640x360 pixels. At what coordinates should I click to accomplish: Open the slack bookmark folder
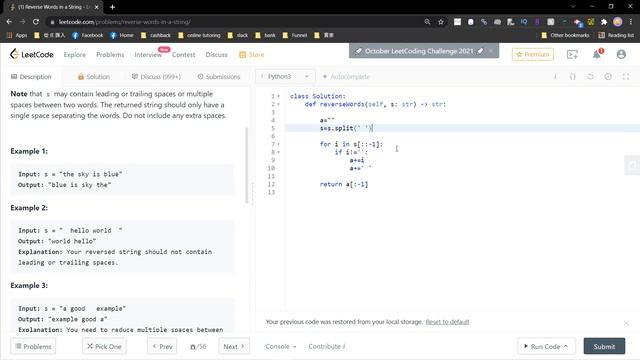click(x=238, y=36)
